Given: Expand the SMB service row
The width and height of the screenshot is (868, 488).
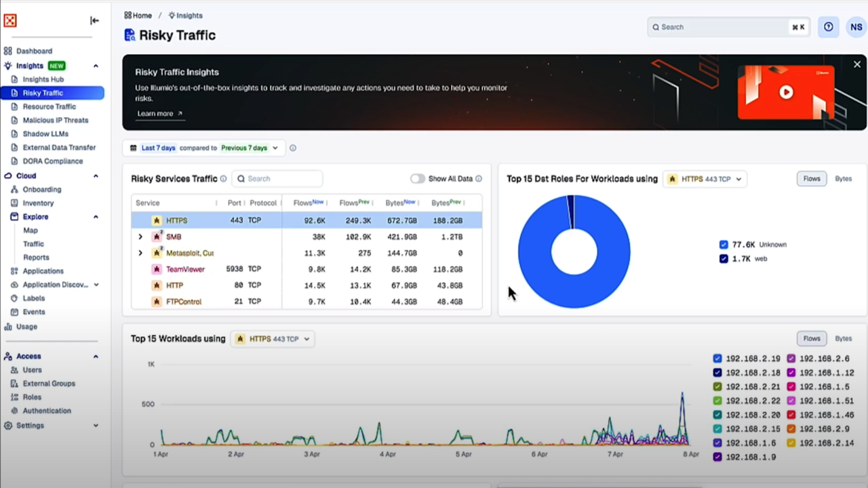Looking at the screenshot, I should (140, 237).
